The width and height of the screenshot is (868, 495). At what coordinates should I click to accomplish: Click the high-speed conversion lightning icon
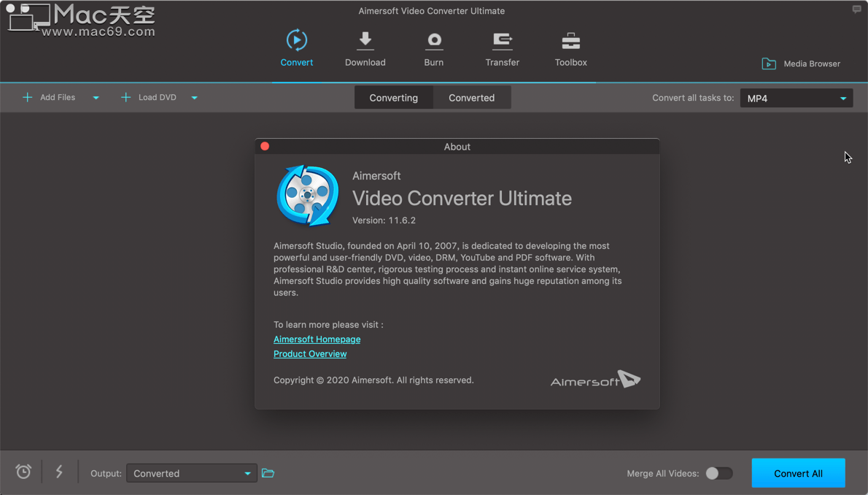(x=59, y=472)
